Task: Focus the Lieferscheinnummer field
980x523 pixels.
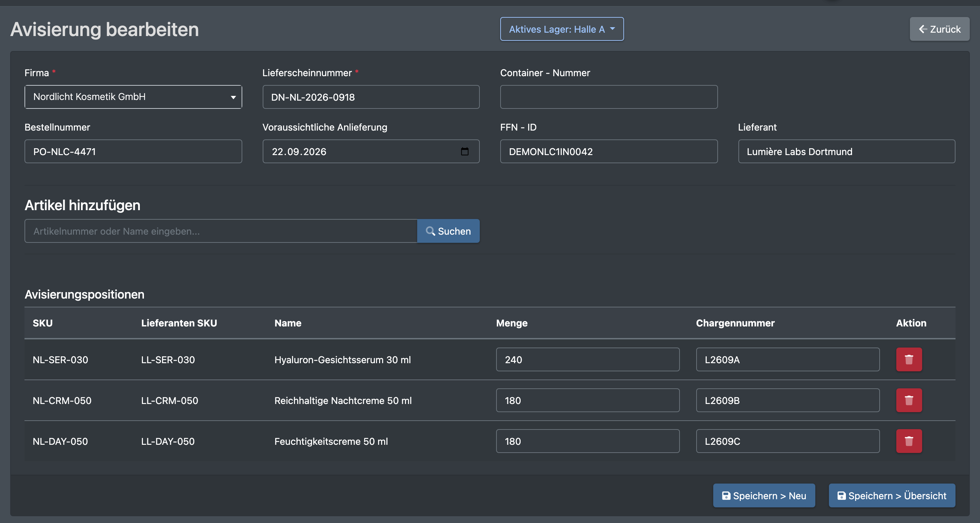Action: (x=371, y=97)
